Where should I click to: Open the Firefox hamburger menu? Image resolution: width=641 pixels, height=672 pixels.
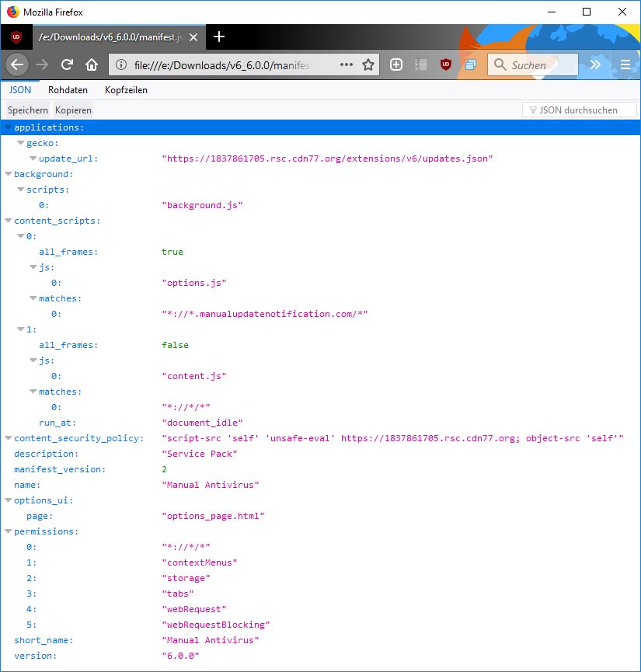click(x=625, y=64)
